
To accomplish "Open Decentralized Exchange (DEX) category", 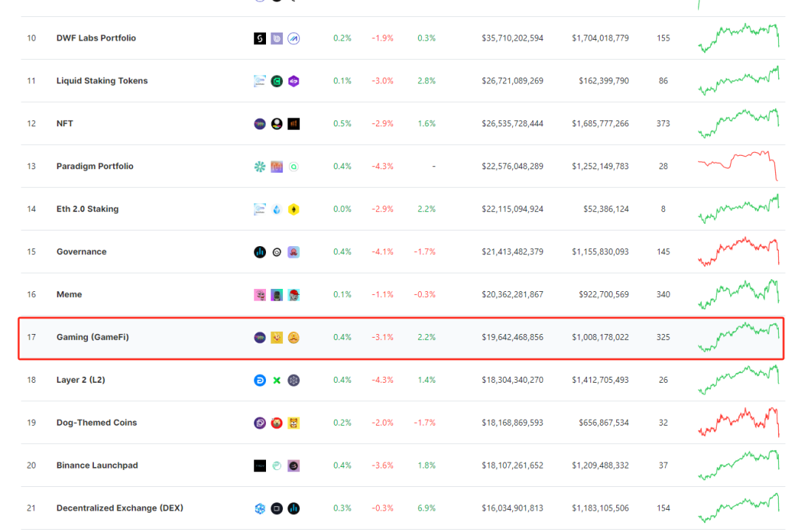I will (x=120, y=508).
